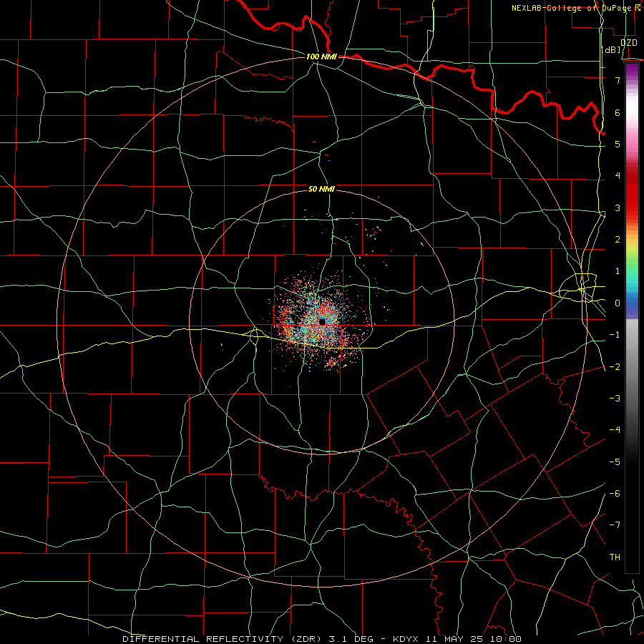The image size is (644, 644).
Task: Click the 7 value on the color scale
Action: [618, 80]
